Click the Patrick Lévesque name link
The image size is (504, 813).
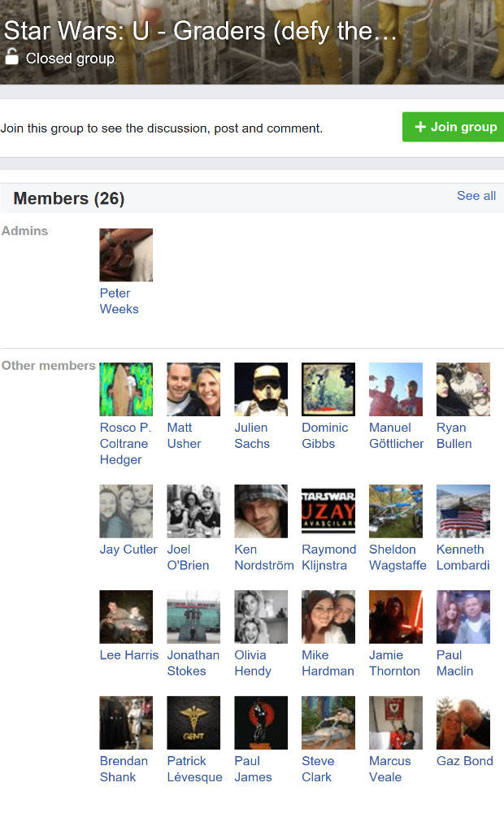click(194, 769)
